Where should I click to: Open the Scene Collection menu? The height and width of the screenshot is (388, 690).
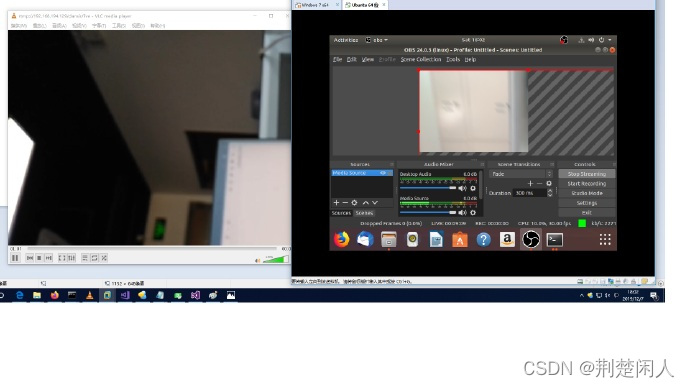click(x=421, y=59)
